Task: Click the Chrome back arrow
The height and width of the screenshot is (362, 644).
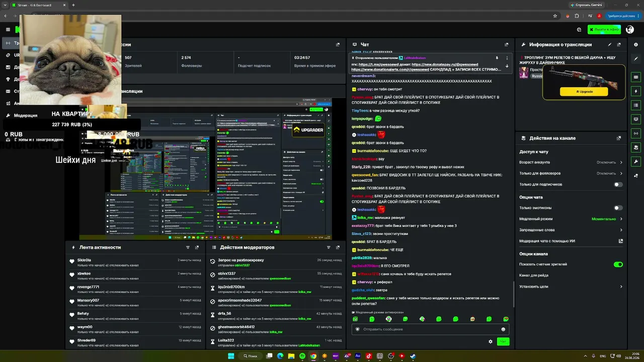Action: click(6, 16)
